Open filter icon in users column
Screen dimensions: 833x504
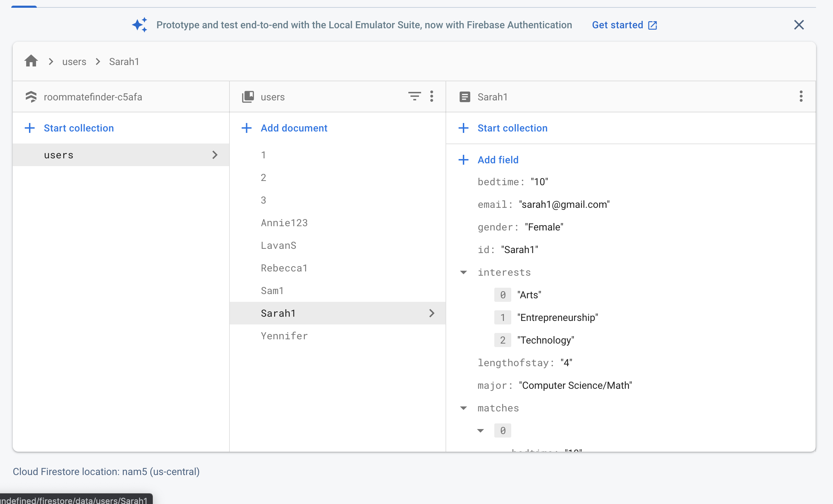(414, 96)
